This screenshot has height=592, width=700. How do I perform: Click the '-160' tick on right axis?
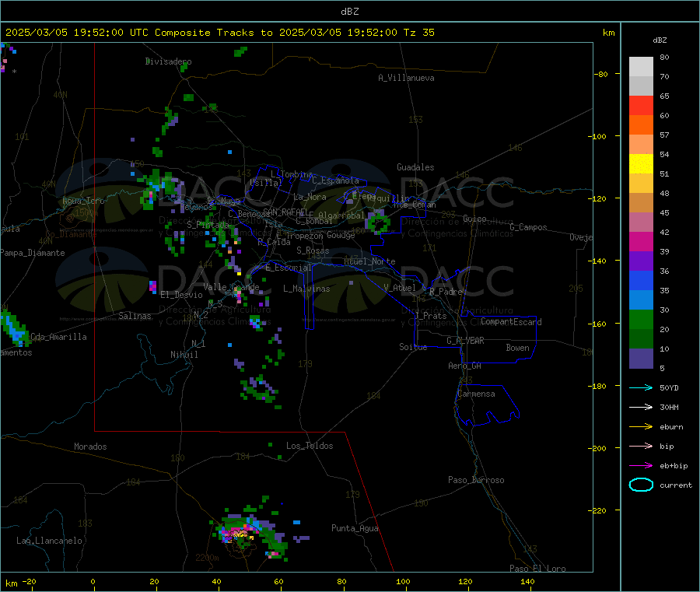[599, 324]
